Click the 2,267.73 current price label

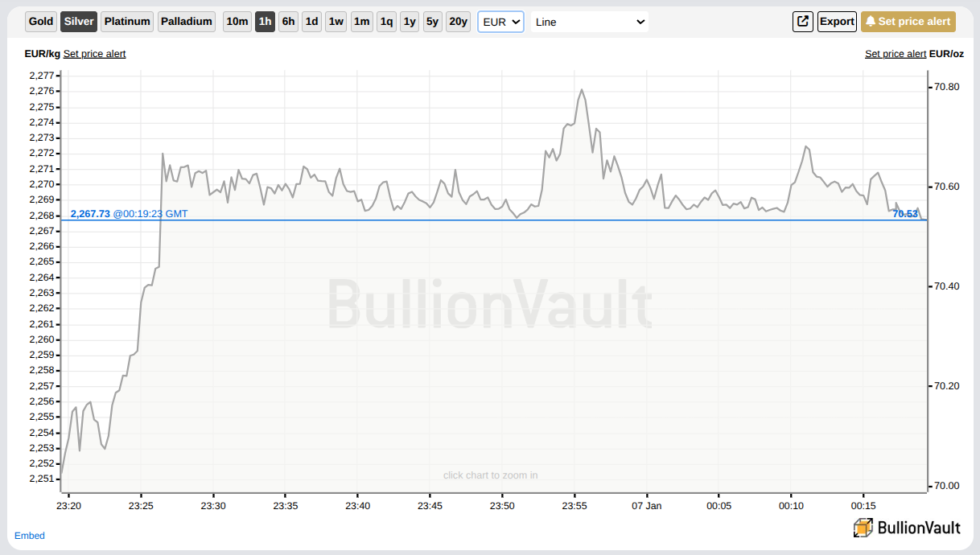pyautogui.click(x=90, y=214)
